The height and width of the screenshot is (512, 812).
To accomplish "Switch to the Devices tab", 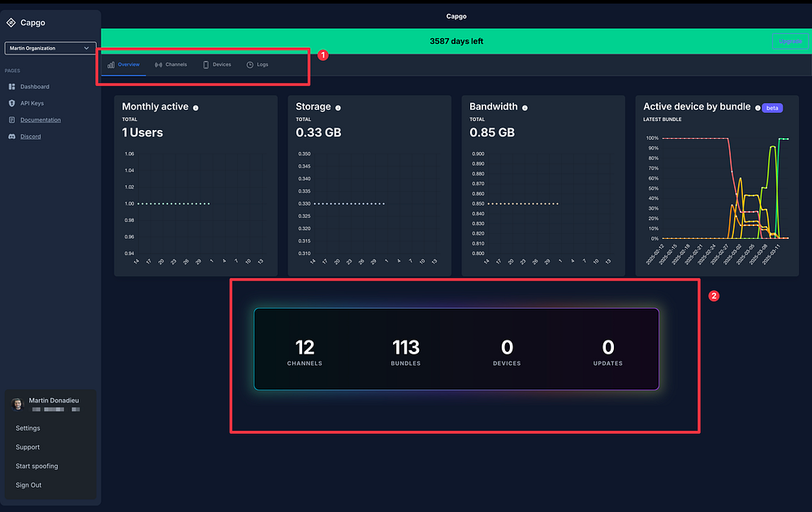I will click(x=217, y=65).
